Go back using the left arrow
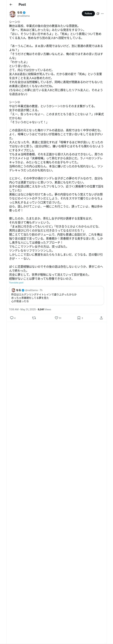Screen dimensions: 113x644 pyautogui.click(x=11, y=5)
